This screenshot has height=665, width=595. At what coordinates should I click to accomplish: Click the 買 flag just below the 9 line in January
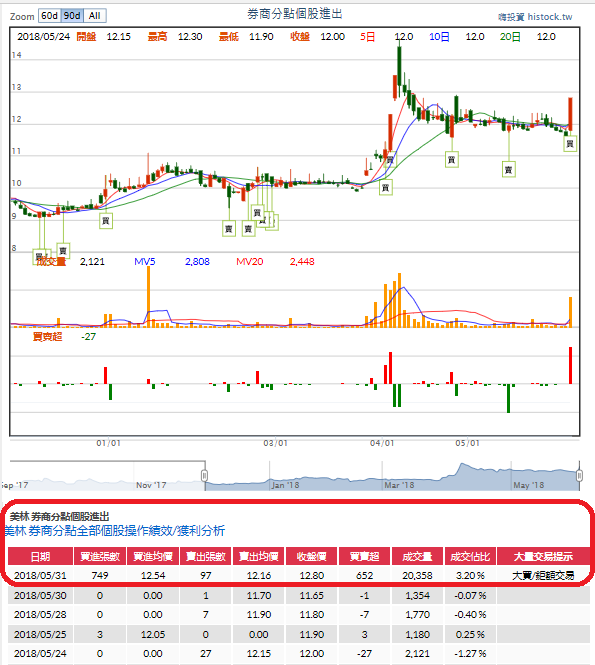(106, 221)
